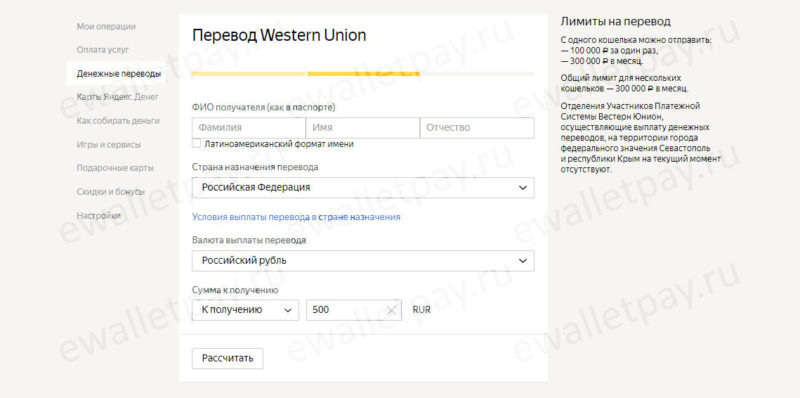Open payout conditions link for destination country

(296, 217)
